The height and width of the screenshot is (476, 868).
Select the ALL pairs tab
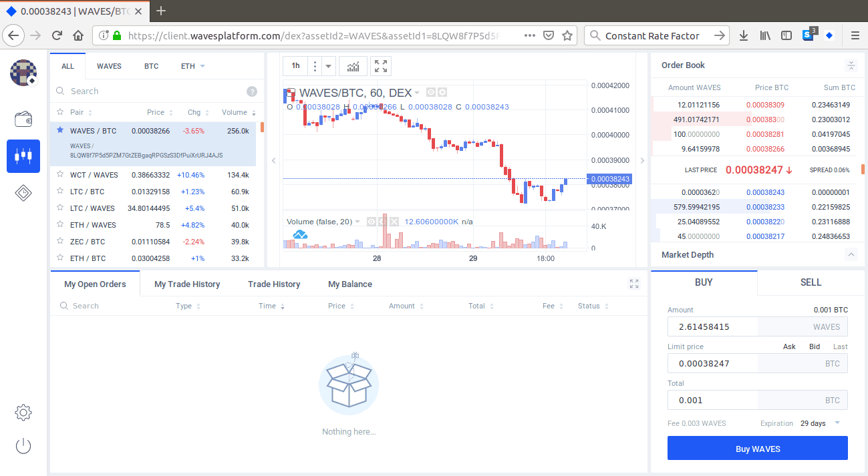pos(68,66)
